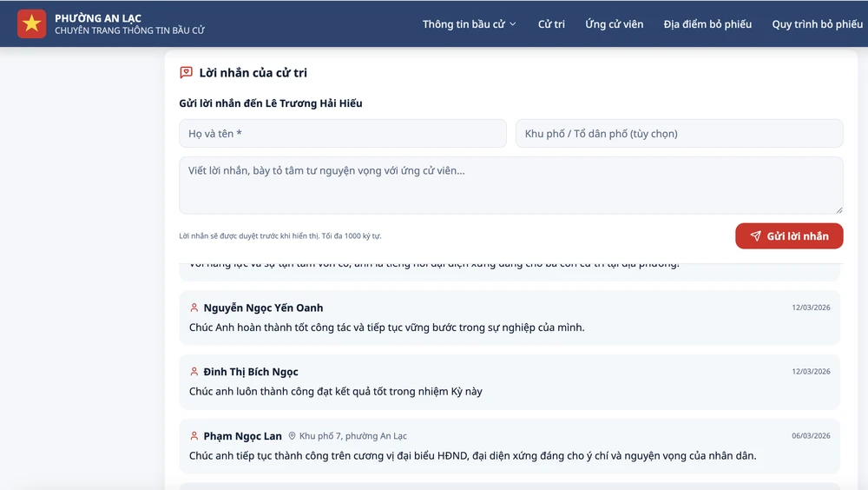
Task: Click the heart message icon beside Lời nhắn của cử tri
Action: (x=186, y=73)
